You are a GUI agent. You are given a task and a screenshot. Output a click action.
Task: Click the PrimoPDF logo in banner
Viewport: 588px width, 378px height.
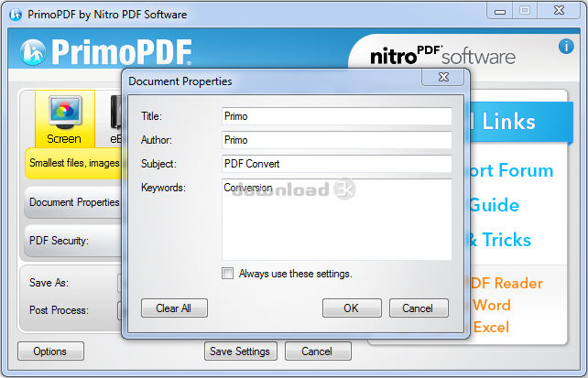(106, 52)
